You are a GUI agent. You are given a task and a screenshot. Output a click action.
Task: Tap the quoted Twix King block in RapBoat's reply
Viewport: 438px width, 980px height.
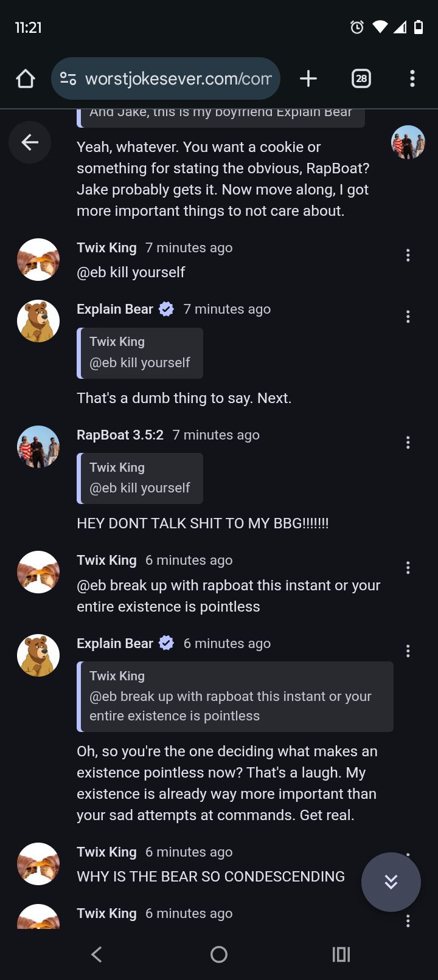[x=140, y=478]
